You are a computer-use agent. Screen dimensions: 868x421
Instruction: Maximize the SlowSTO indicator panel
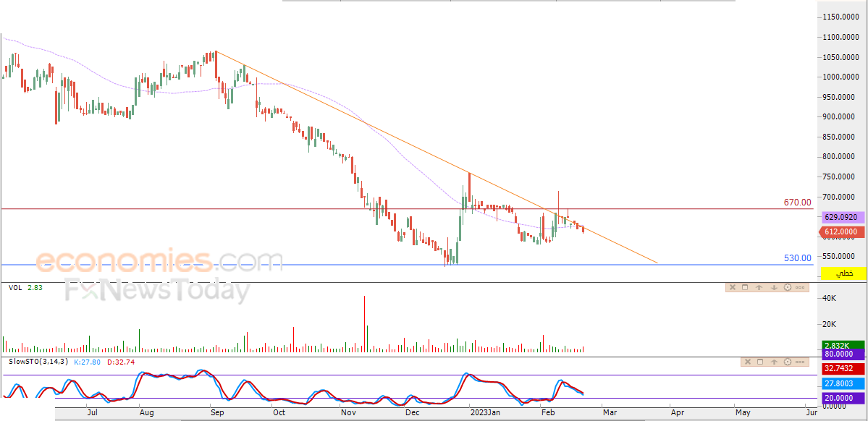pyautogui.click(x=759, y=362)
